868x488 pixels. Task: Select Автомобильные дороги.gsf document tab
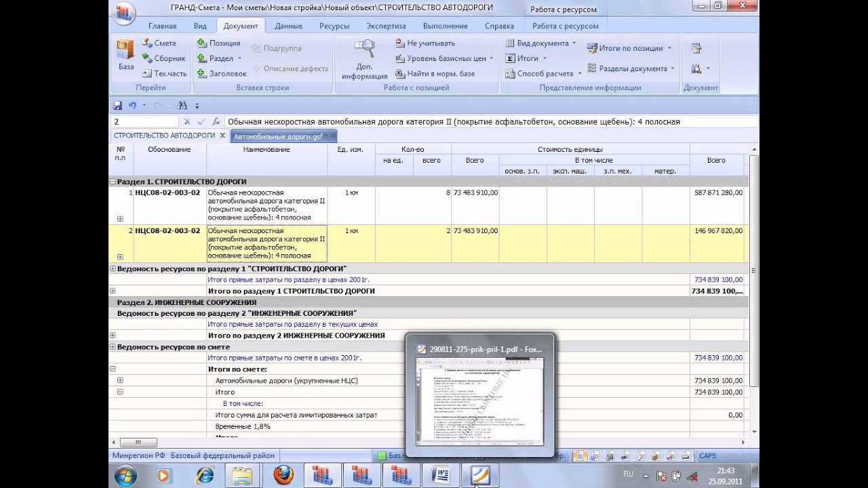(277, 136)
